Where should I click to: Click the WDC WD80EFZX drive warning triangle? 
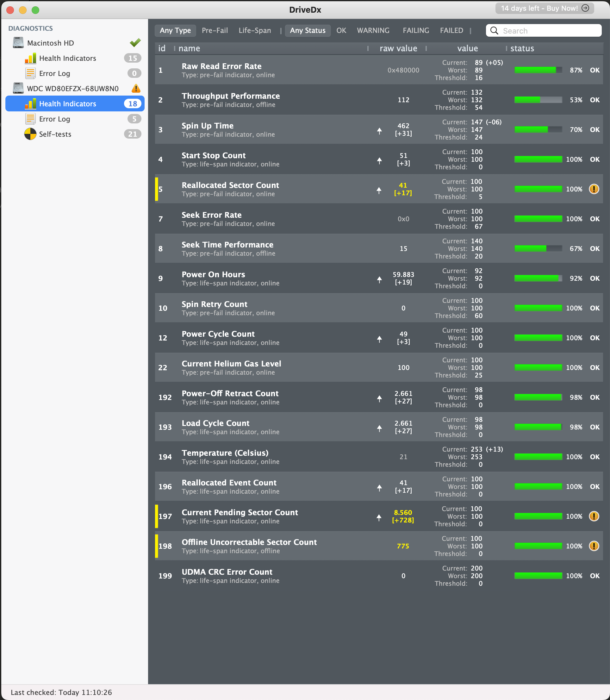136,89
